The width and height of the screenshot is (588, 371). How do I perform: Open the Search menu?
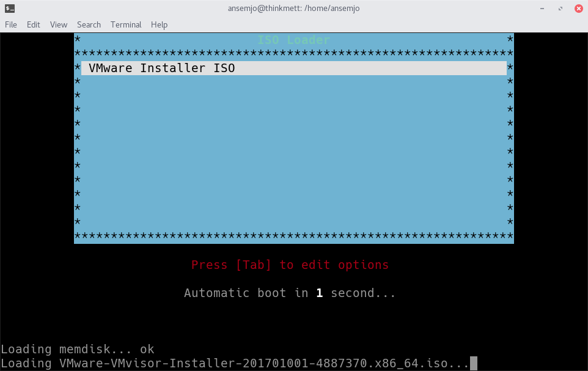pos(89,24)
